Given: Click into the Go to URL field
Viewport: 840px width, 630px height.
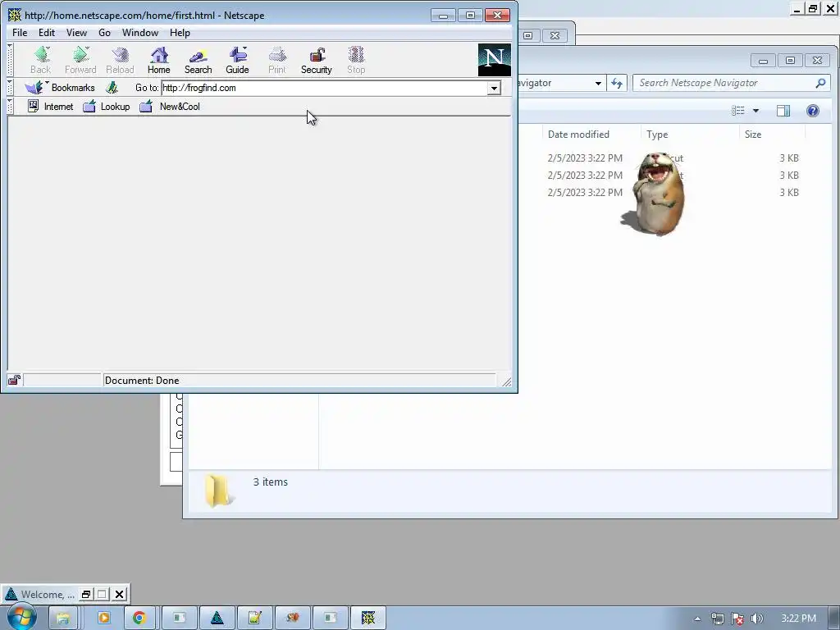Looking at the screenshot, I should click(324, 88).
